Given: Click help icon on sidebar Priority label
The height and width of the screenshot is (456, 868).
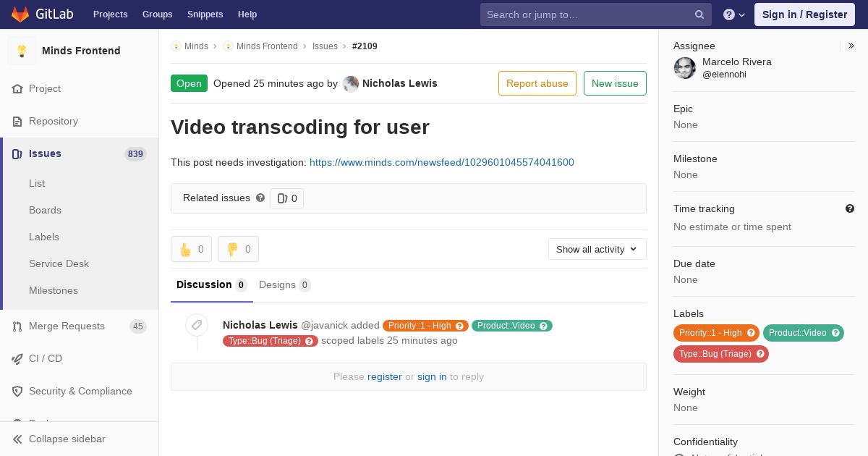Looking at the screenshot, I should (751, 333).
